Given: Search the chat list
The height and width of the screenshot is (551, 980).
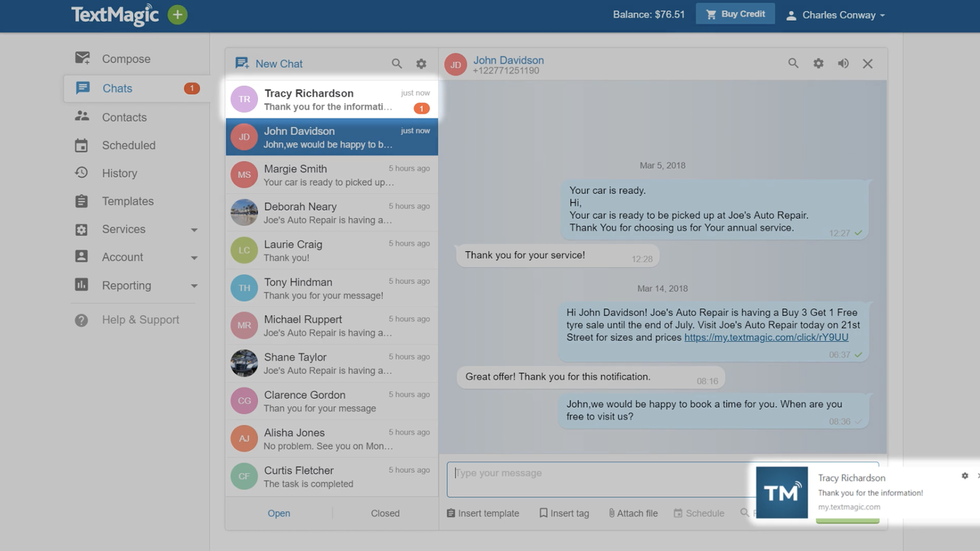Looking at the screenshot, I should coord(397,64).
